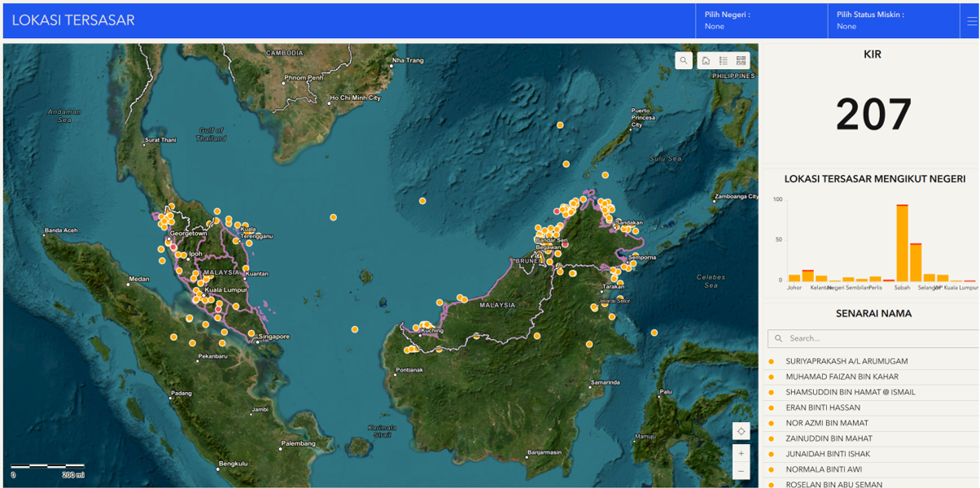This screenshot has height=488, width=980.
Task: Open the Pilih Status Miskin selector
Action: tap(893, 21)
